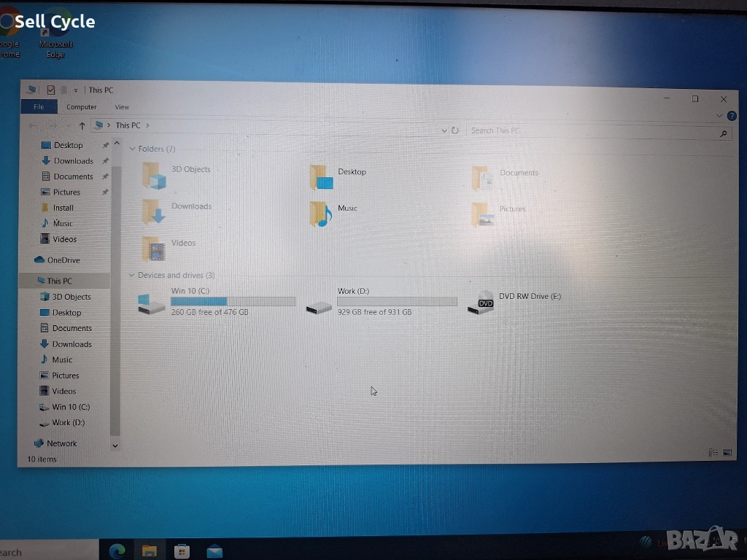Image resolution: width=747 pixels, height=560 pixels.
Task: Open the address bar history dropdown
Action: point(444,131)
